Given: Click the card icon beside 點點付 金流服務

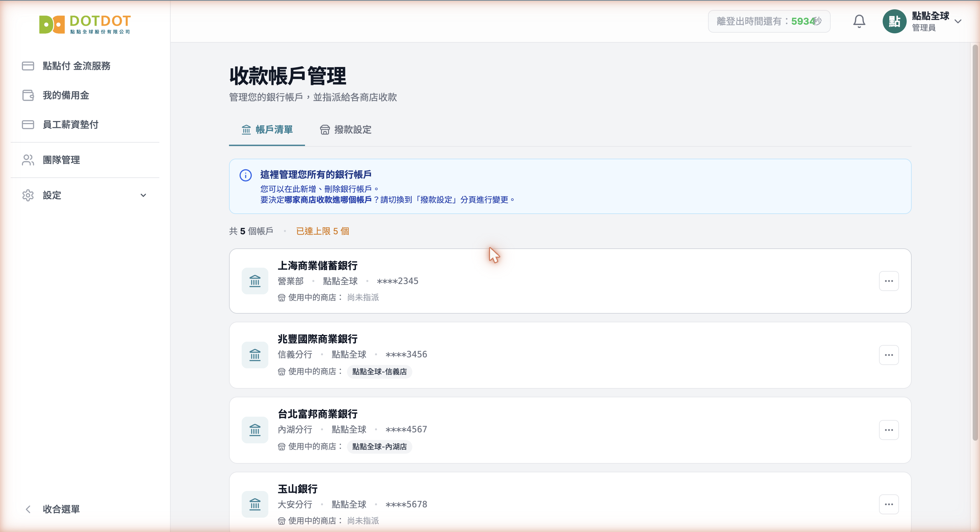Looking at the screenshot, I should (x=28, y=66).
